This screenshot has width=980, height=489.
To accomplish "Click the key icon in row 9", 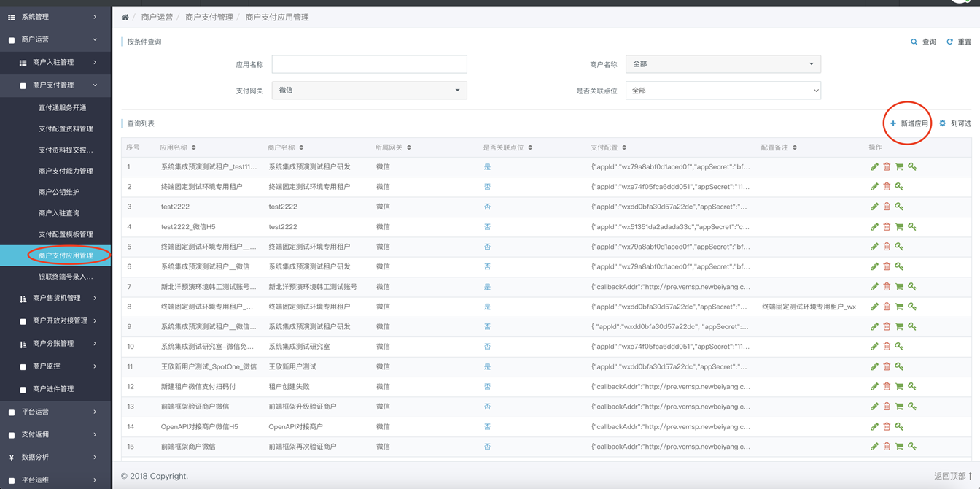I will [912, 326].
